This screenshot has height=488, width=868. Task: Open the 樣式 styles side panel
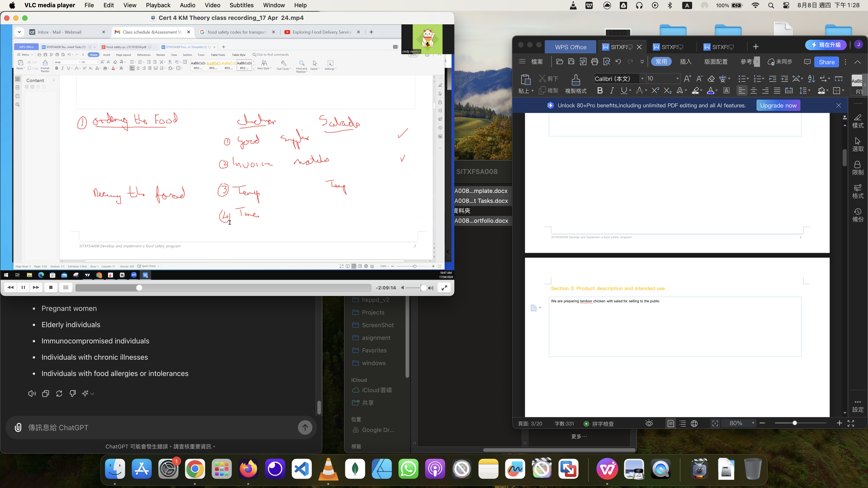tap(858, 121)
